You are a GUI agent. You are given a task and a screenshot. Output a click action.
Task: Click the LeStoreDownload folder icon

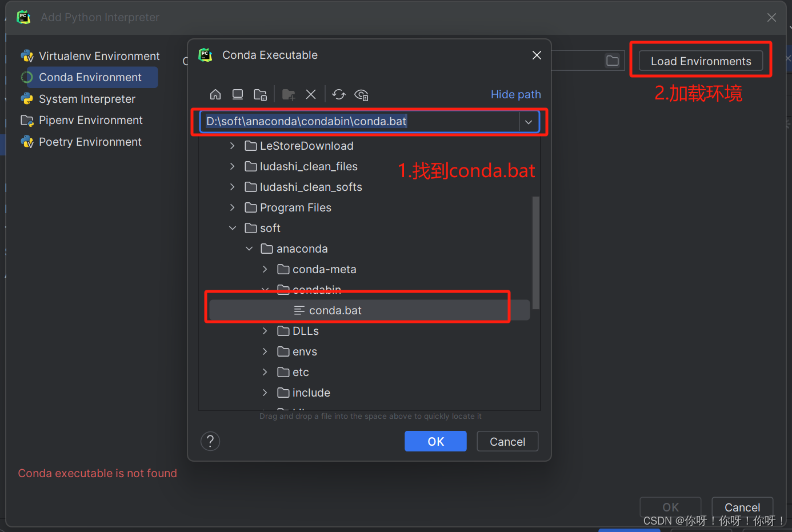tap(250, 146)
